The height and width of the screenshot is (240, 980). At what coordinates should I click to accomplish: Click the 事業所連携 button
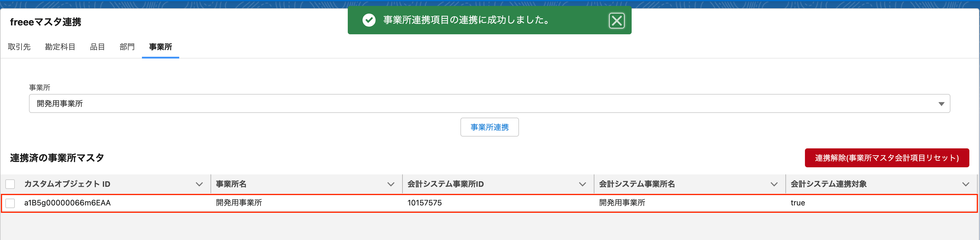(489, 127)
